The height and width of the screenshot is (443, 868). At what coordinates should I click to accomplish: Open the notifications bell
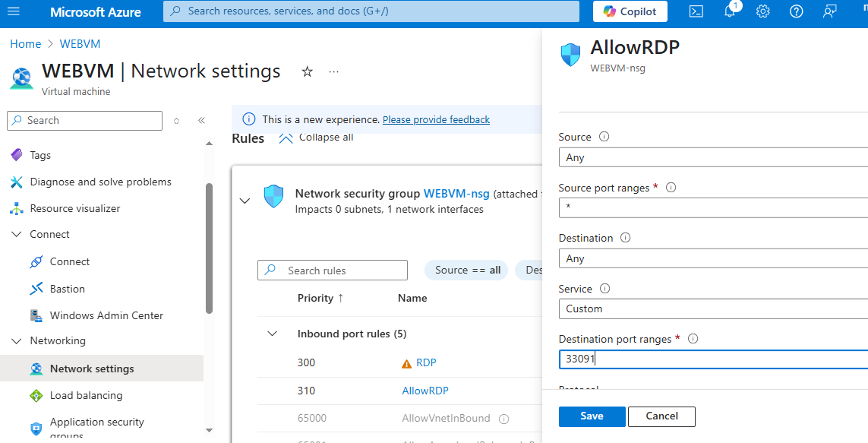[x=730, y=11]
